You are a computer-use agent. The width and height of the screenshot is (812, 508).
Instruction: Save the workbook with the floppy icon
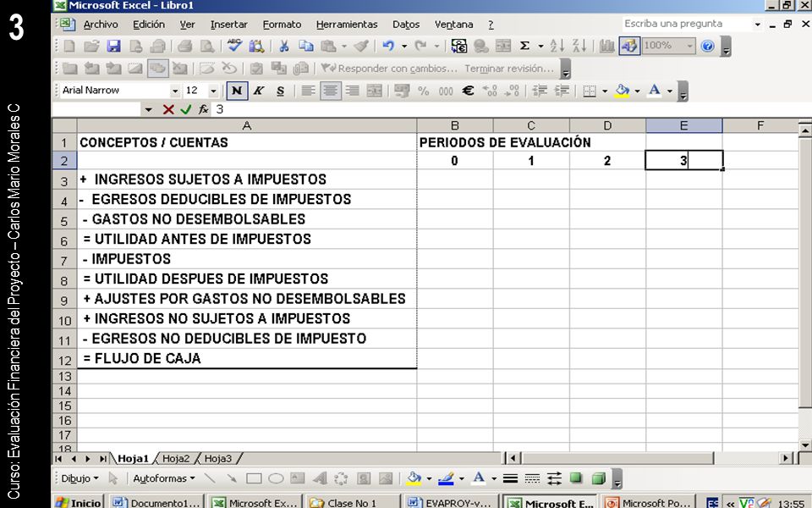(x=114, y=46)
